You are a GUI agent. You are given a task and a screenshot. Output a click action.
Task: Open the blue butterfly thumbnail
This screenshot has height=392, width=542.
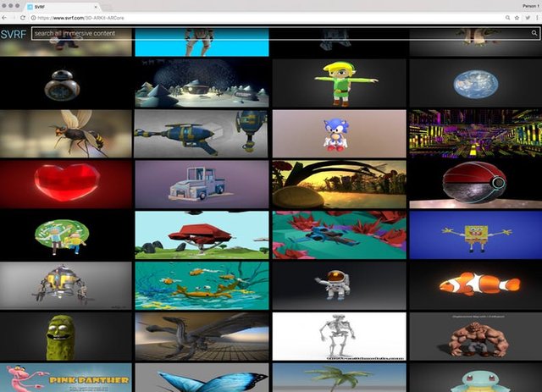[202, 378]
